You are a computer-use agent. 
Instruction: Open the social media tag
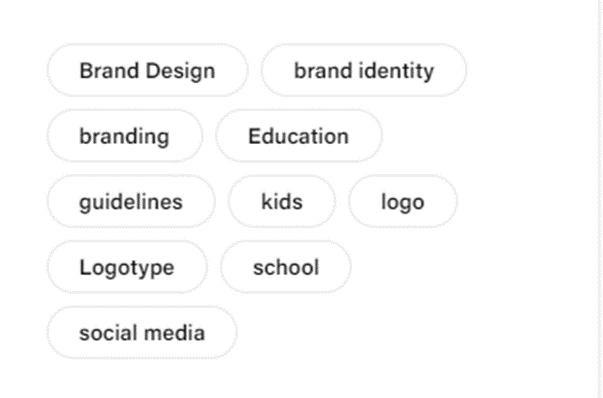point(142,333)
